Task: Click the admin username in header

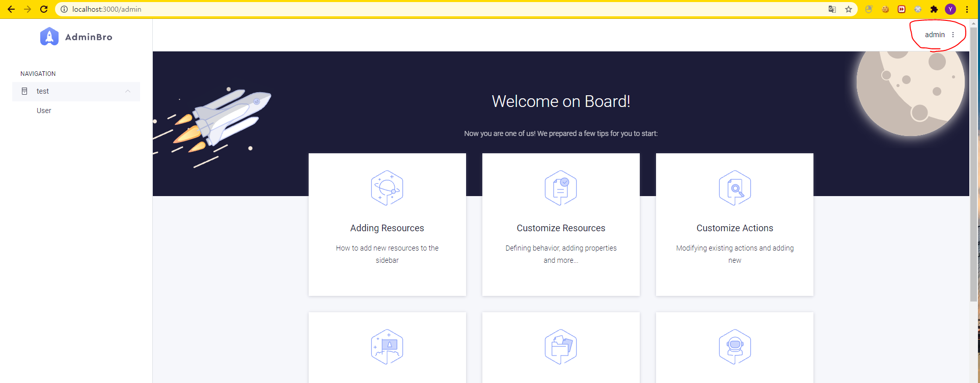Action: (x=935, y=35)
